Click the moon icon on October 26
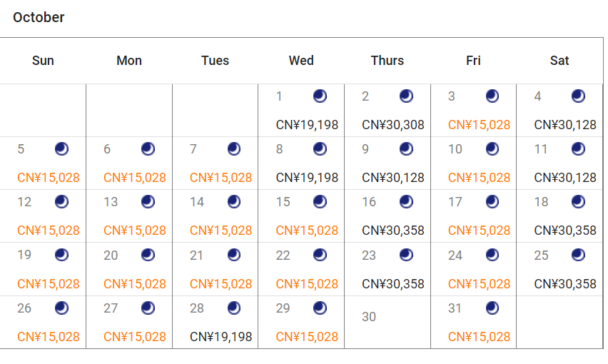 pyautogui.click(x=61, y=308)
